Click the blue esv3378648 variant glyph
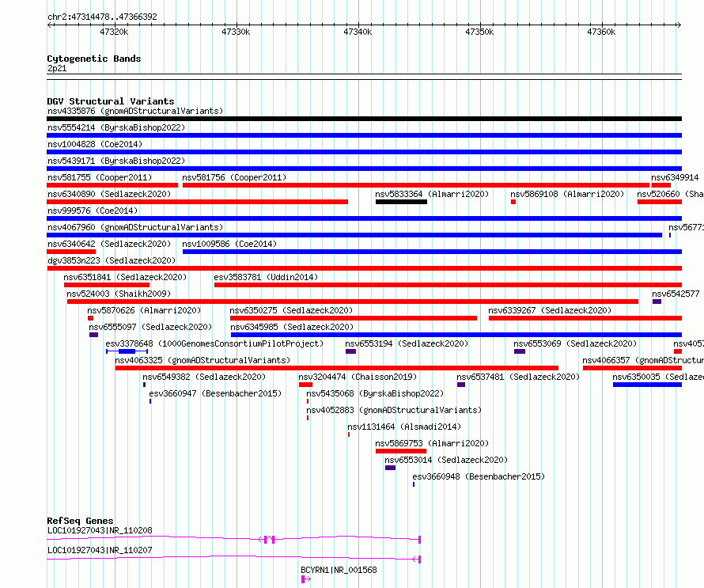Screen dimensions: 704x588 tap(127, 351)
